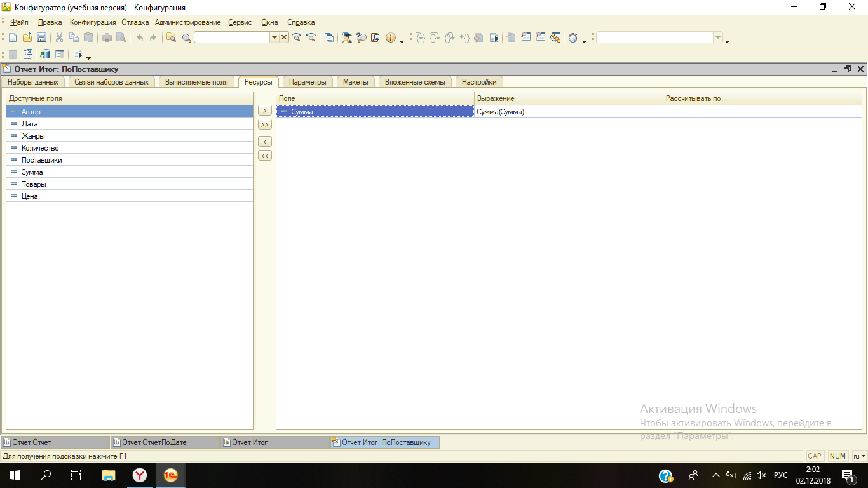Open Windows Start menu
Viewport: 868px width, 488px height.
(15, 475)
